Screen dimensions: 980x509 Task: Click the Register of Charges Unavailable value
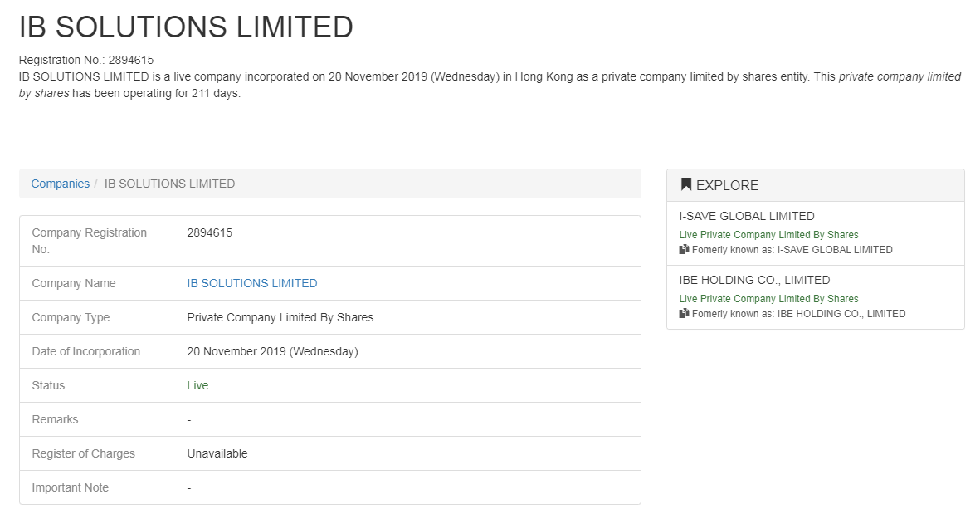pyautogui.click(x=217, y=453)
